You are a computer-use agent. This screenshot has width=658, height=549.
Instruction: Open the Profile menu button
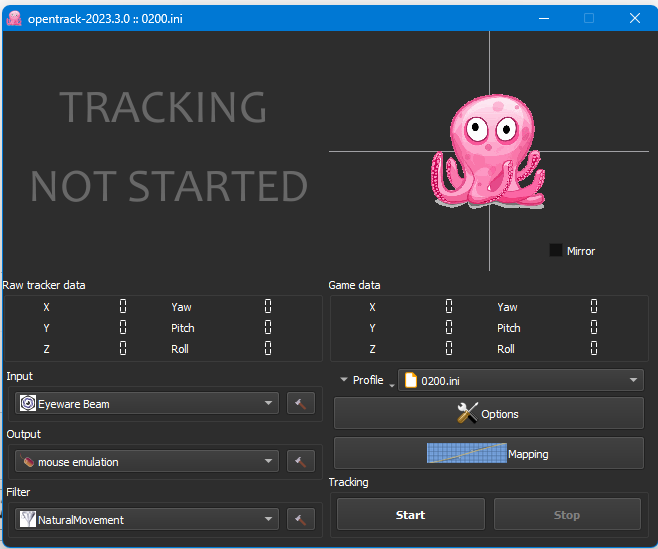click(362, 380)
